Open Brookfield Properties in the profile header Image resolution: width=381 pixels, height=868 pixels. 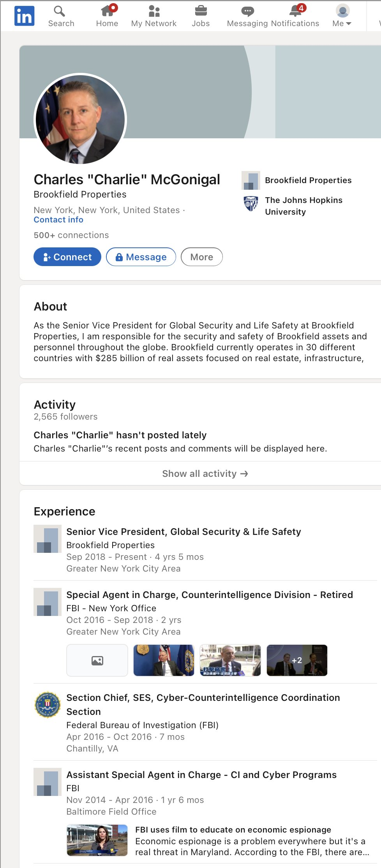point(308,180)
